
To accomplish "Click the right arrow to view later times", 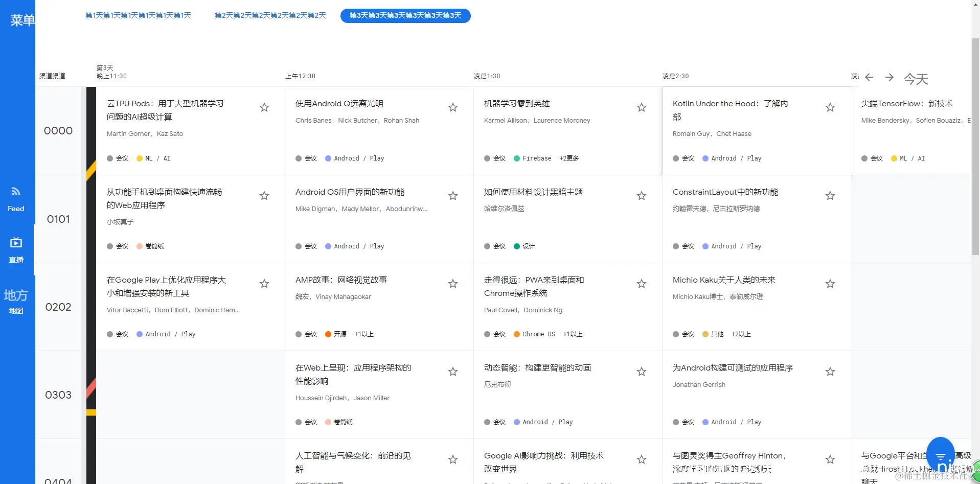I will 890,77.
